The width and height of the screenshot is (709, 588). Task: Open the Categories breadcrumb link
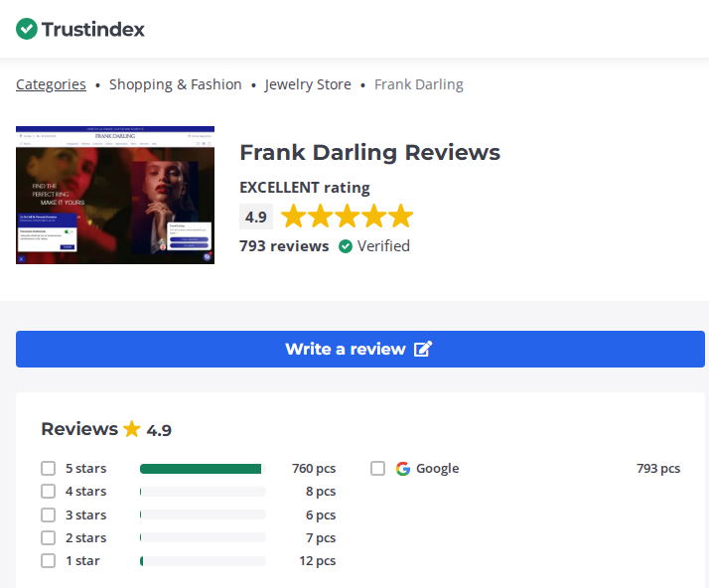(x=51, y=84)
